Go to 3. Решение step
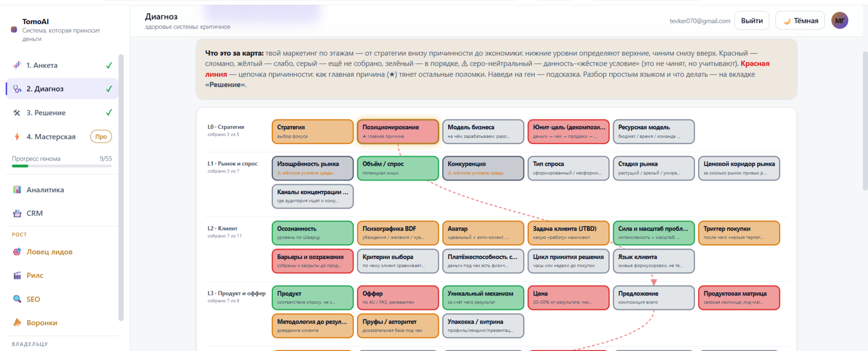This screenshot has width=868, height=351. pyautogui.click(x=62, y=113)
